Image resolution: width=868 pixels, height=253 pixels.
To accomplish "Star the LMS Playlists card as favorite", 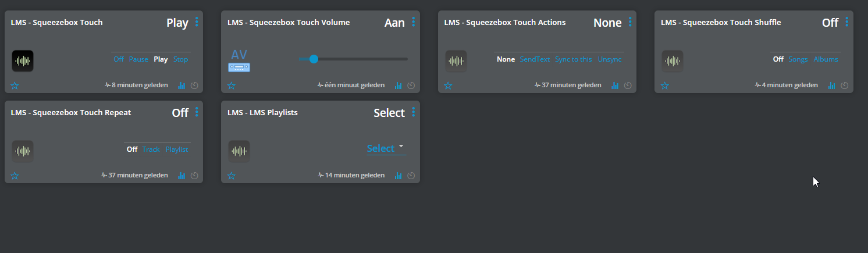I will coord(231,176).
